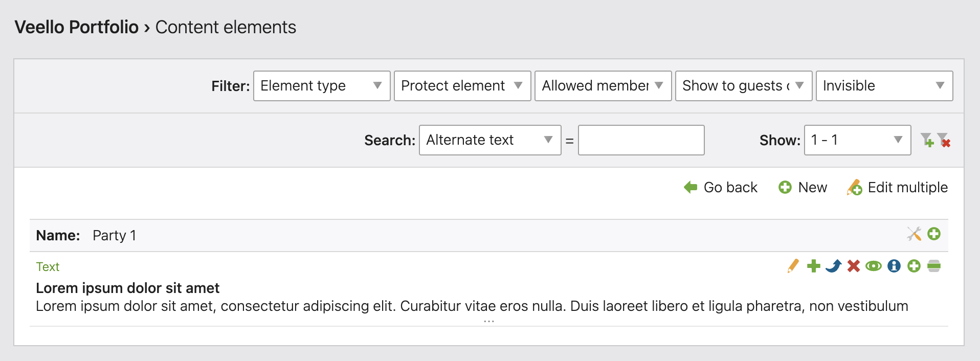Open parent settings with wrench-screwdriver icon

pos(914,234)
